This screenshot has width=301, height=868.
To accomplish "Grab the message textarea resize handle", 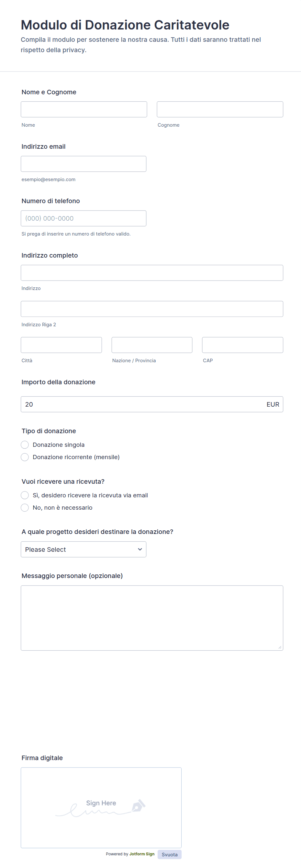I will (280, 647).
